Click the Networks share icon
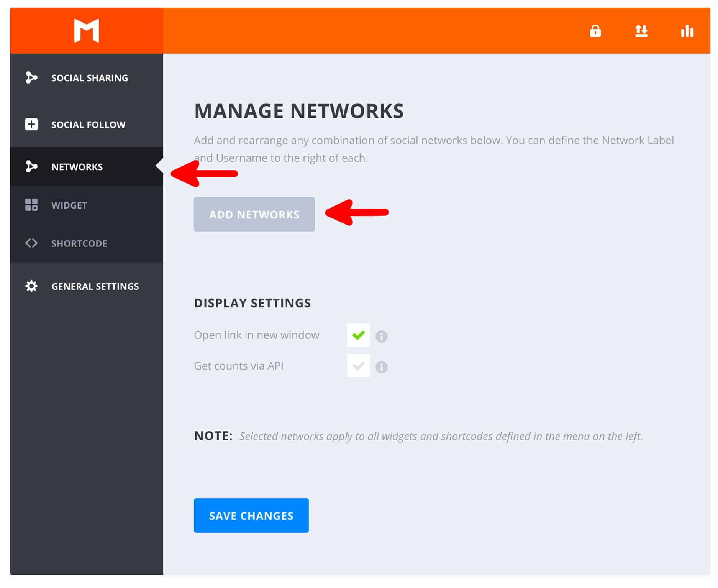Viewport: 718px width, 588px height. tap(31, 166)
